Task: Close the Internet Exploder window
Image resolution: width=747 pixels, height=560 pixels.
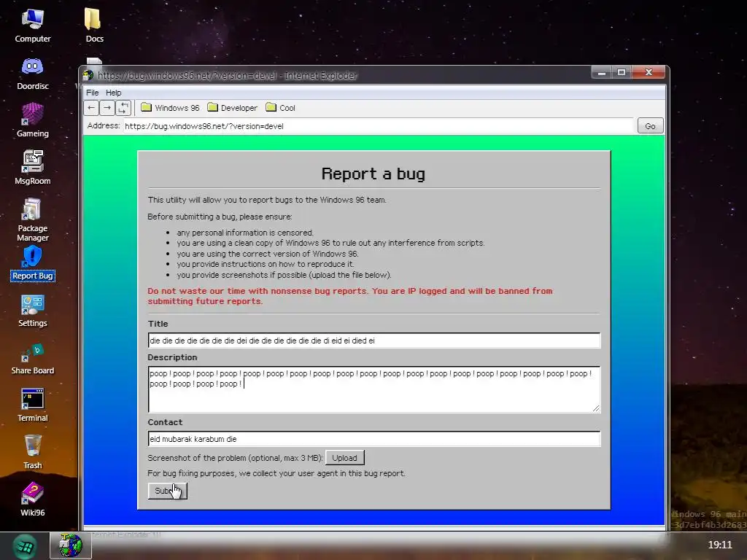Action: [x=649, y=72]
